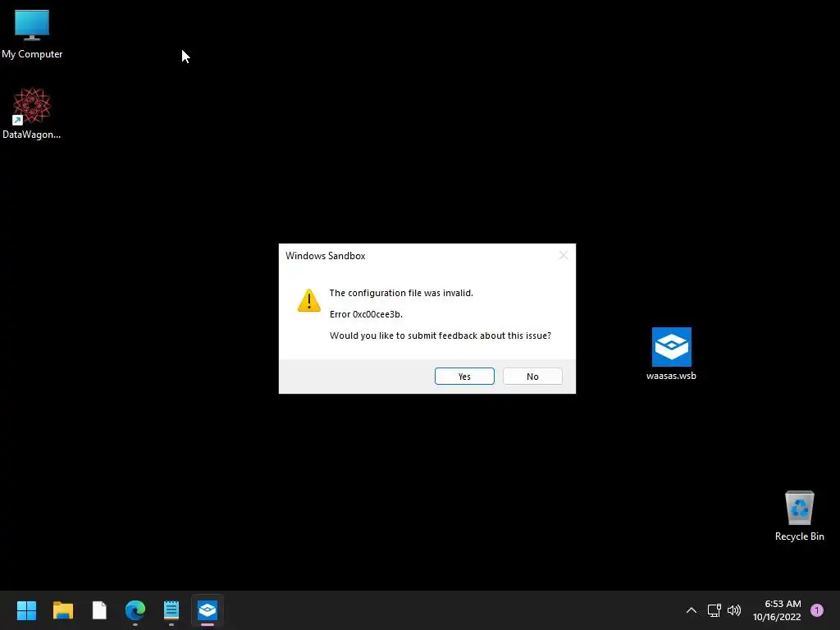The height and width of the screenshot is (630, 840).
Task: Close the Windows Sandbox error dialog
Action: 563,256
